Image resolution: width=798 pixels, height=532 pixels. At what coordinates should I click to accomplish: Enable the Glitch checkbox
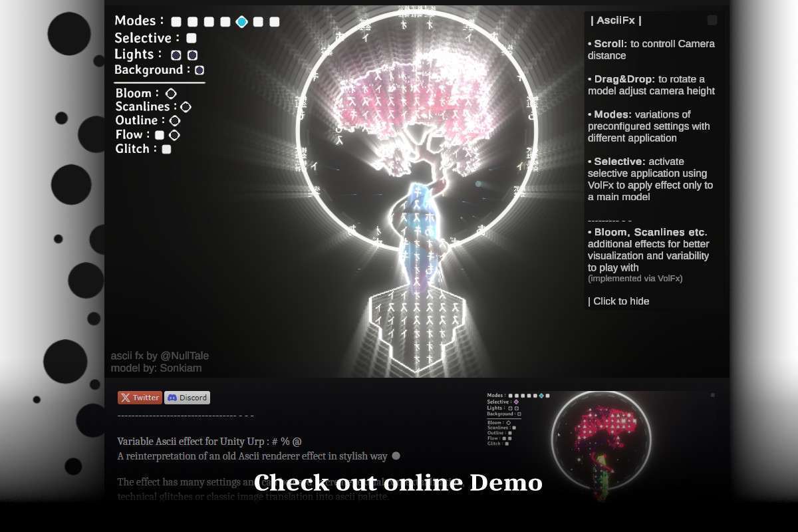pyautogui.click(x=167, y=150)
